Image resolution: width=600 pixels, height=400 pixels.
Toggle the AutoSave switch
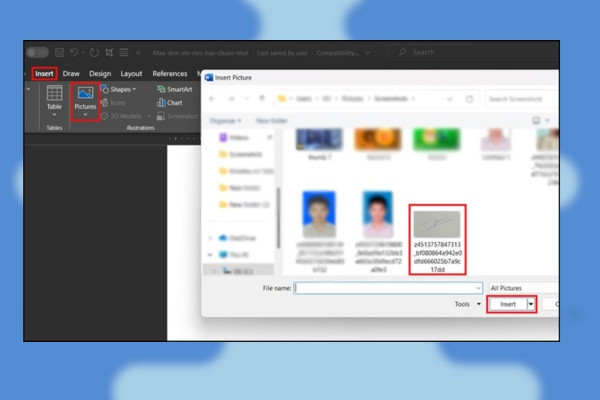pos(37,52)
